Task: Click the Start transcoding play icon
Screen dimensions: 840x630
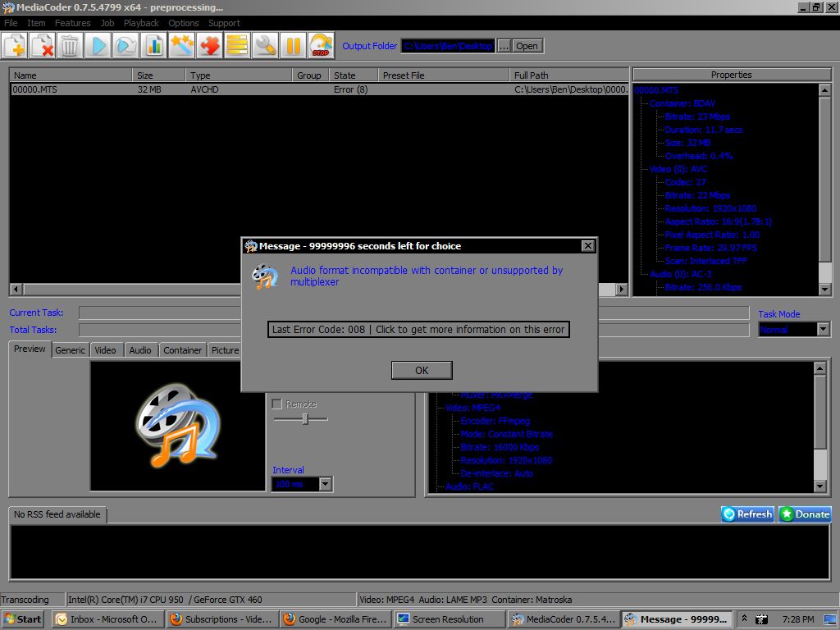Action: pyautogui.click(x=98, y=46)
